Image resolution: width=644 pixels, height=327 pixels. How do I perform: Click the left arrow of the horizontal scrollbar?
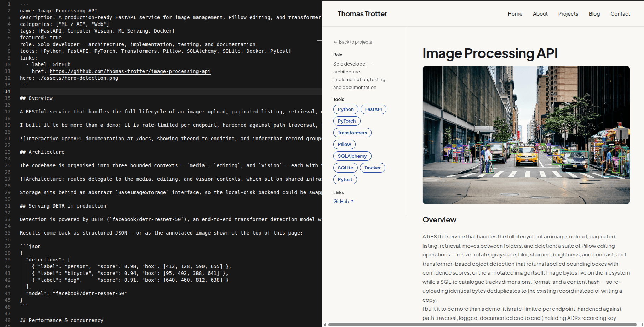click(325, 325)
